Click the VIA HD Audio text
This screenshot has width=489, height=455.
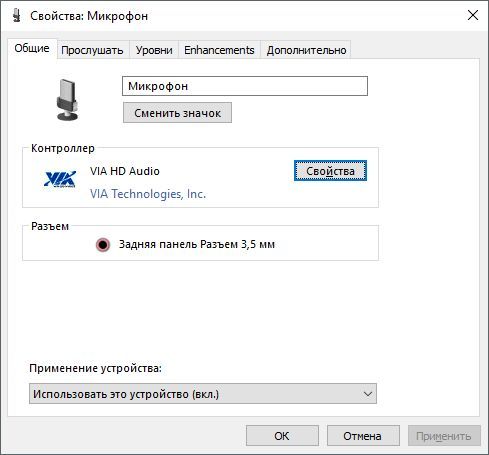tap(125, 171)
